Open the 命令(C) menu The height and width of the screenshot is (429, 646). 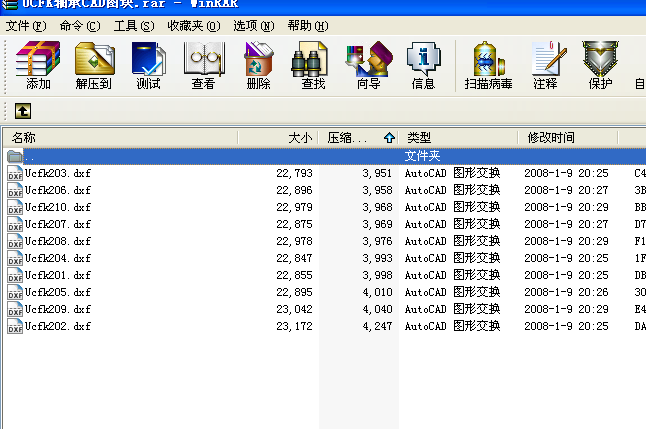[80, 26]
